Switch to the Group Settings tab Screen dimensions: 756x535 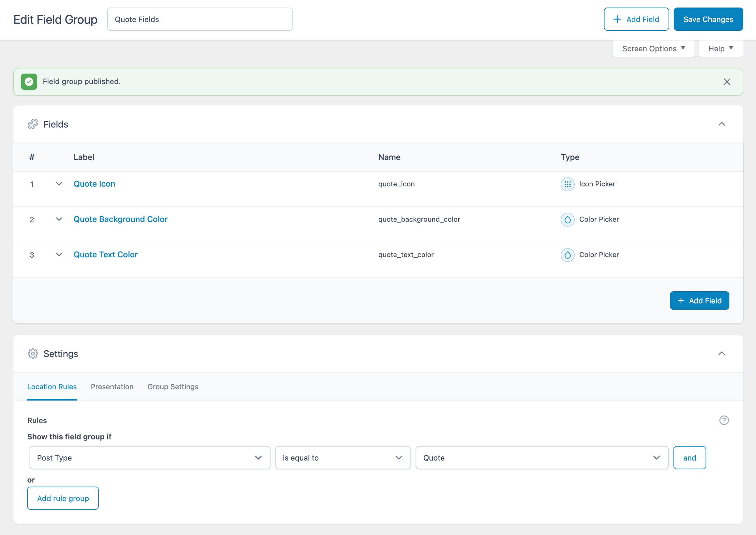pyautogui.click(x=172, y=386)
